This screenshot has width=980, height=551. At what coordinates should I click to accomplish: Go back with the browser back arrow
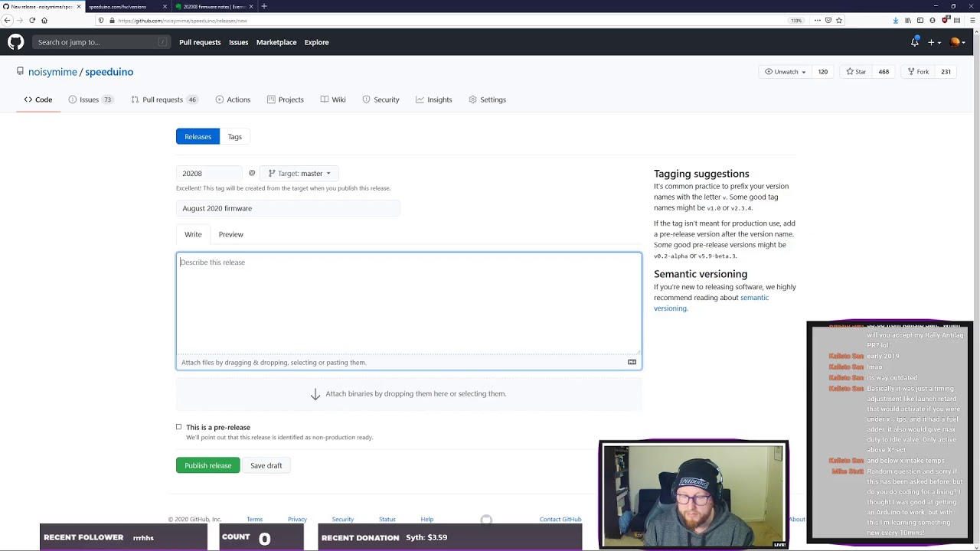click(8, 21)
